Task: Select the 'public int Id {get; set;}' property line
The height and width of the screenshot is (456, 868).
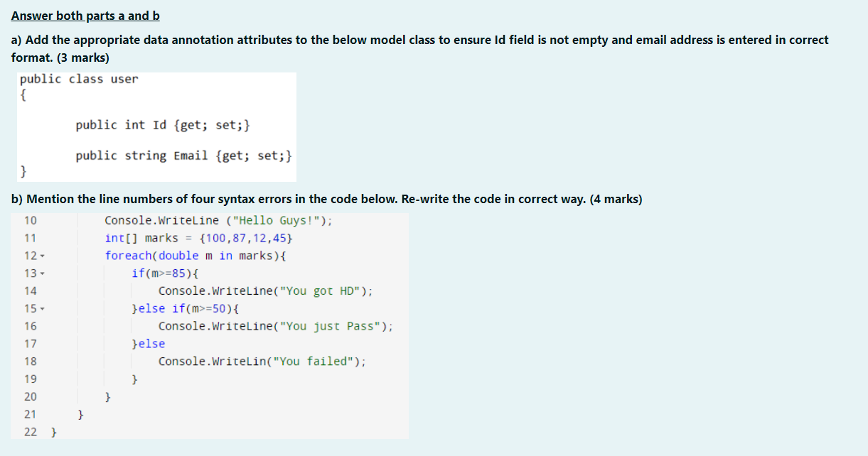Action: [x=163, y=125]
